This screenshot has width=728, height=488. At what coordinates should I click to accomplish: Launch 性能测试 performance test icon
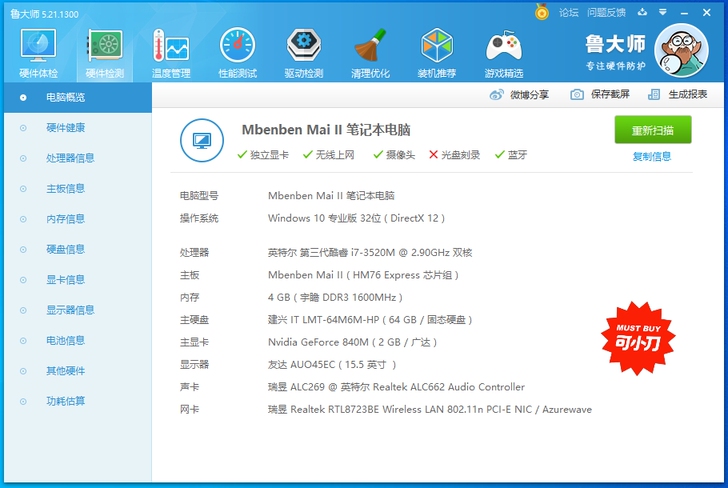[237, 53]
